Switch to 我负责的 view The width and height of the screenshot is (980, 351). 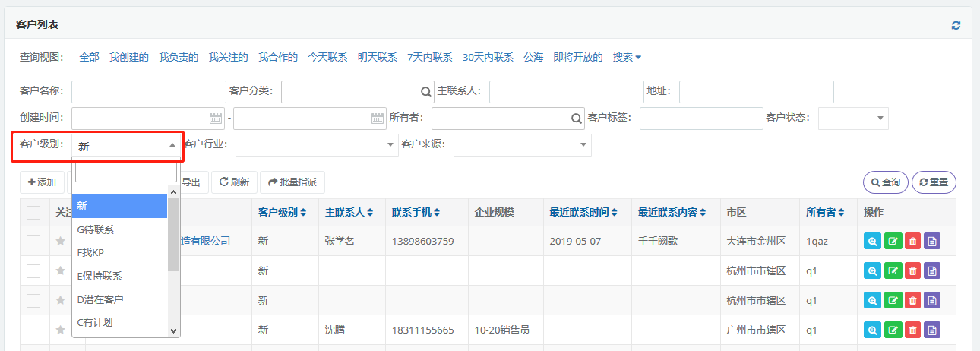[179, 57]
